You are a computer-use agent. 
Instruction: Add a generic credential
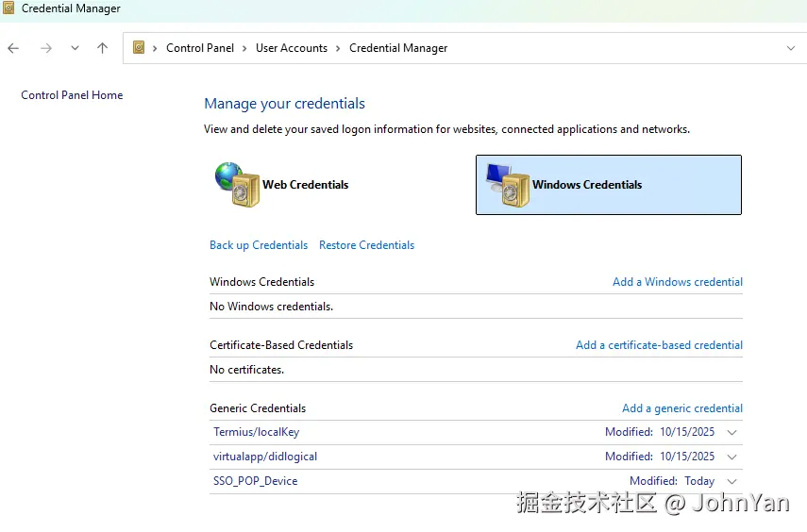681,408
